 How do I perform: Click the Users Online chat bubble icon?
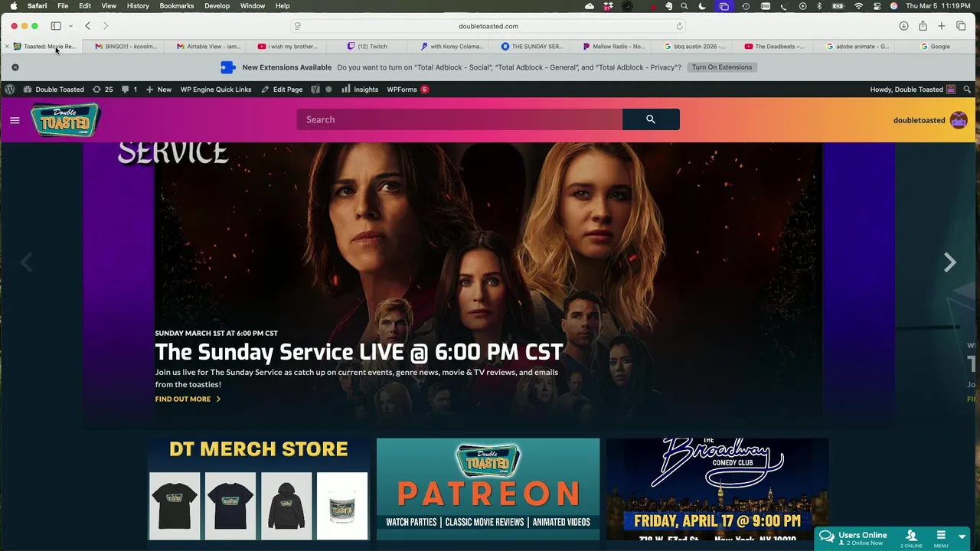pyautogui.click(x=826, y=536)
